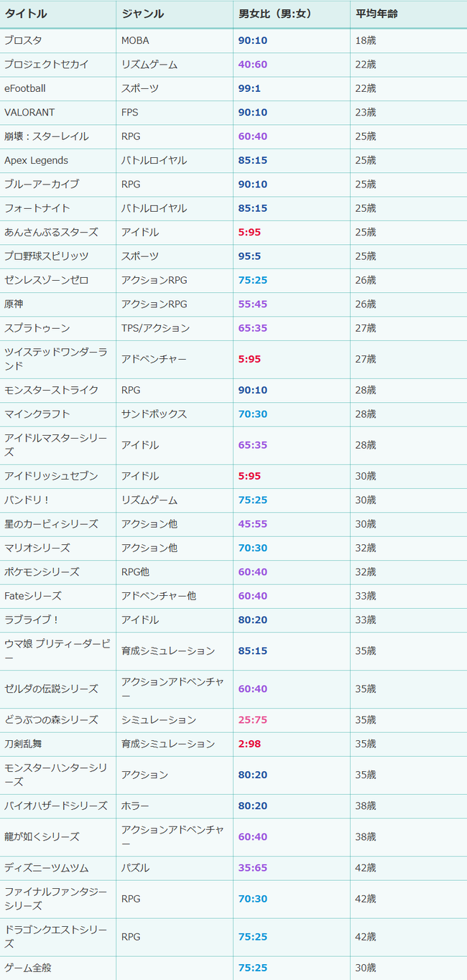Viewport: 467px width, 980px height.
Task: Select the 23歳 age cell
Action: click(x=409, y=113)
